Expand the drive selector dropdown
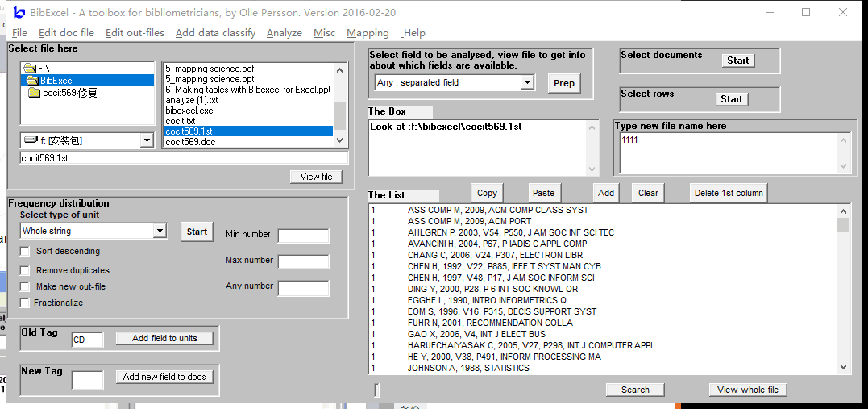 click(x=147, y=140)
